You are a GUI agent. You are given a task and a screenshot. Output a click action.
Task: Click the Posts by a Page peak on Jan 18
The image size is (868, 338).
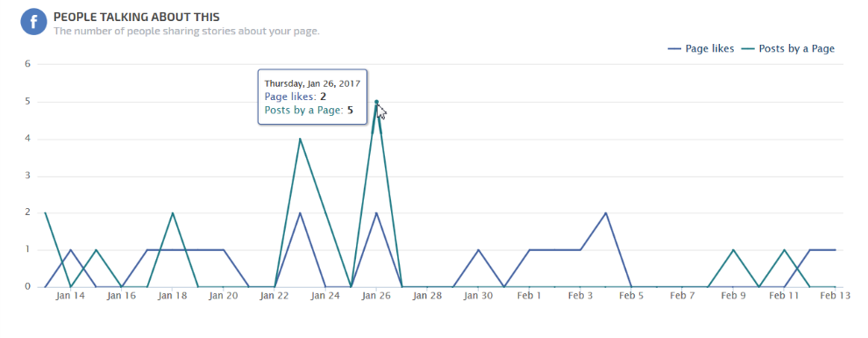[x=173, y=212]
